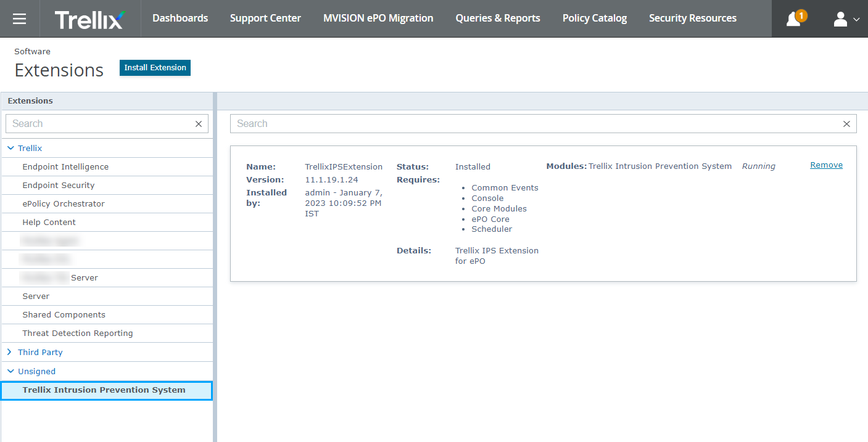Viewport: 868px width, 442px height.
Task: Click the ePO Core requirement
Action: (490, 219)
